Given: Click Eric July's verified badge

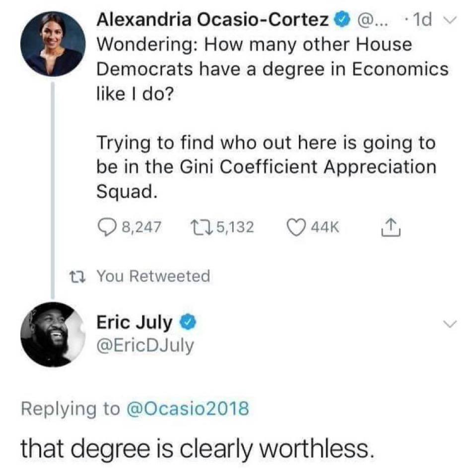Looking at the screenshot, I should (x=186, y=323).
